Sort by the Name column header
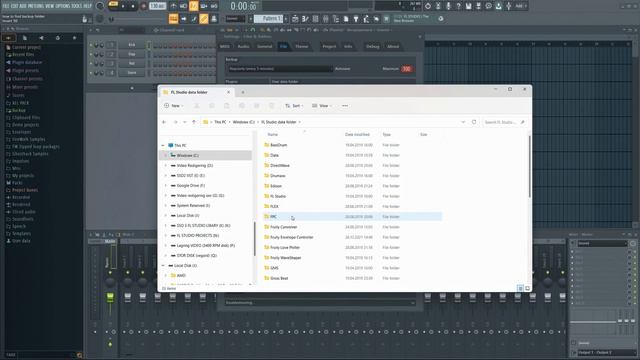 273,134
